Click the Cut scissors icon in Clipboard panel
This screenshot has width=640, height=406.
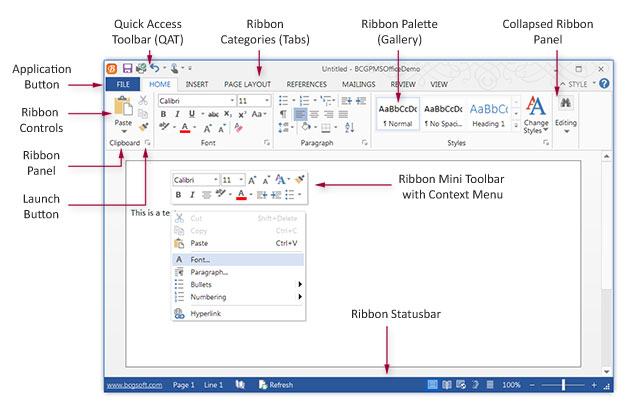143,100
